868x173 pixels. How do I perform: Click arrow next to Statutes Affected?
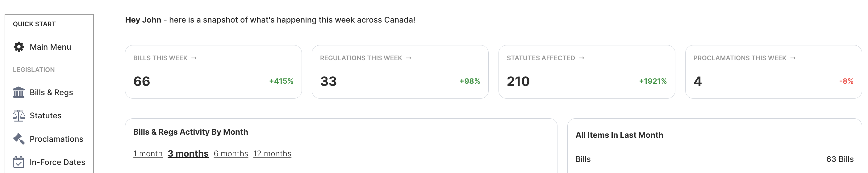tap(582, 58)
